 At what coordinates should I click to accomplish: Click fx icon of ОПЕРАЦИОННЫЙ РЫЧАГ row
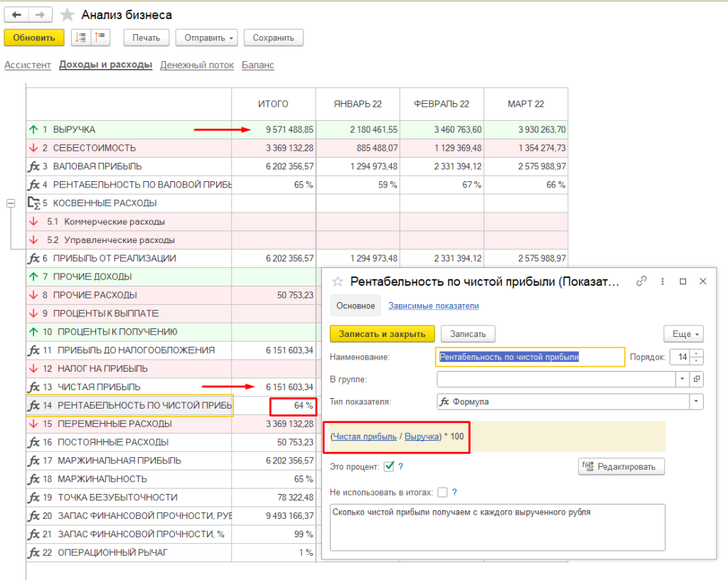tap(33, 552)
